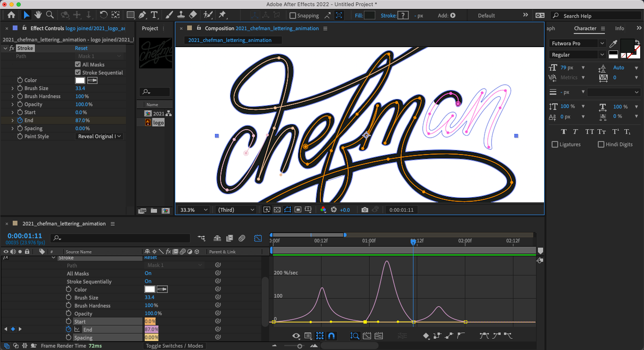Click Reset link for Stroke effect
Image resolution: width=644 pixels, height=350 pixels.
click(x=81, y=48)
